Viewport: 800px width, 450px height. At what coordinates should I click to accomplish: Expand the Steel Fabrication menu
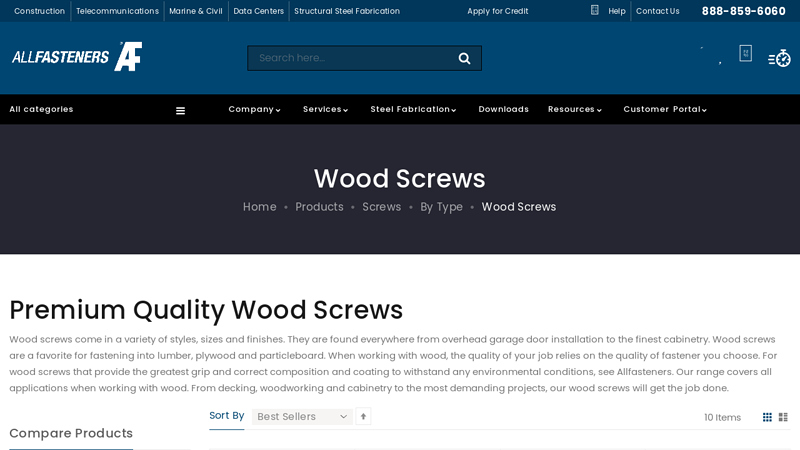tap(413, 109)
